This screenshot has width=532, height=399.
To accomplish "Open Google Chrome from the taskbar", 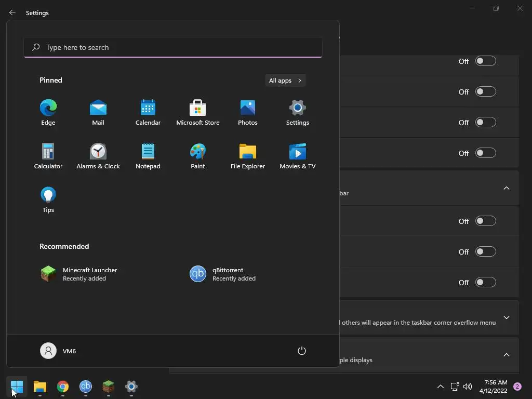I will pos(63,387).
